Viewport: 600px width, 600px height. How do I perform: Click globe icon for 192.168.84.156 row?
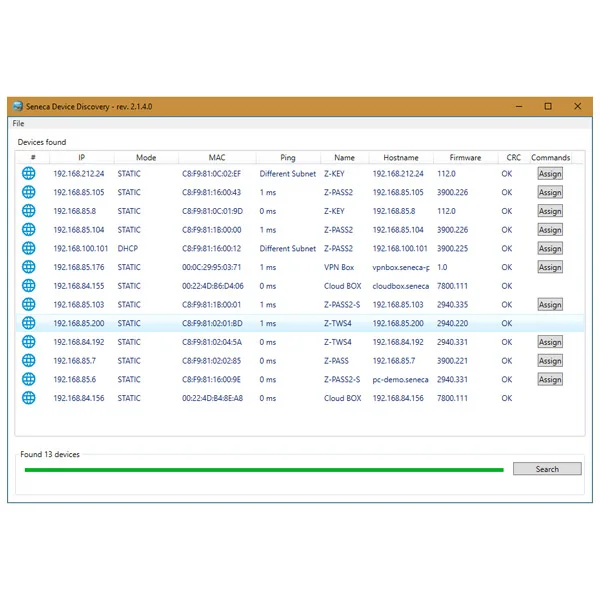[x=29, y=398]
